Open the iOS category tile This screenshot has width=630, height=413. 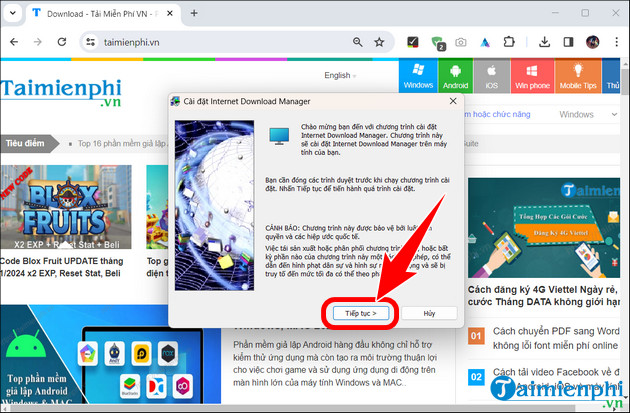pos(491,76)
